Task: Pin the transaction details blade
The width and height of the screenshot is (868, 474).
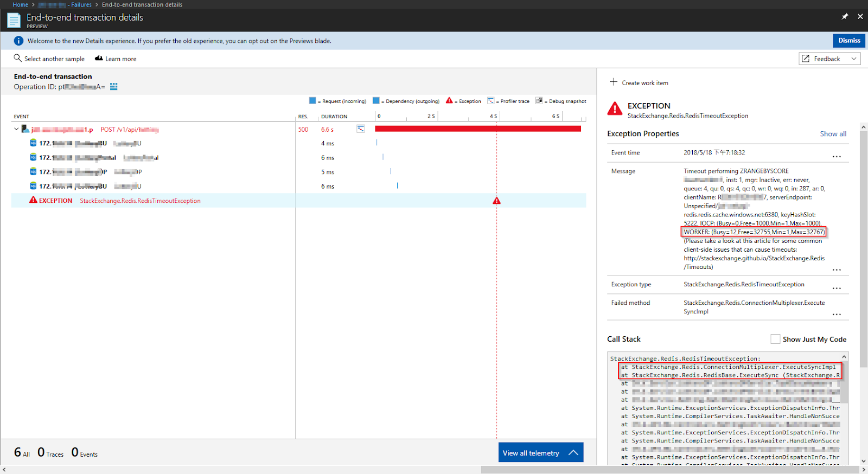Action: 845,17
